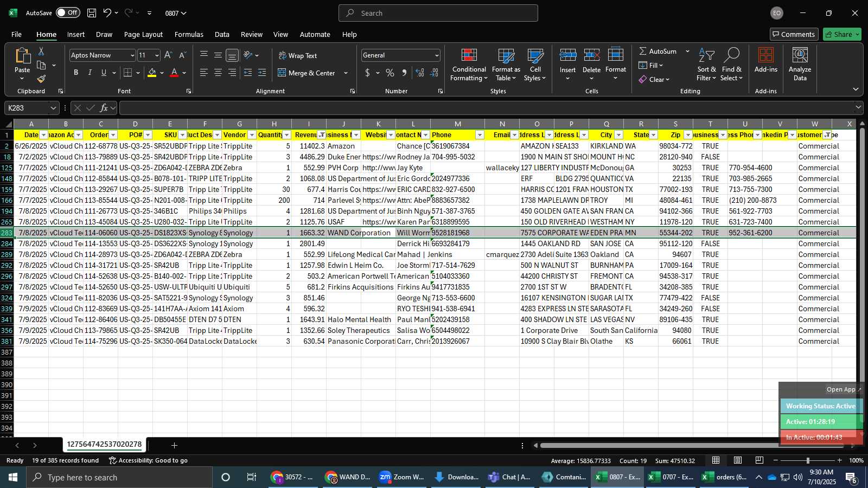The width and height of the screenshot is (868, 488).
Task: Switch to Page Break Preview in status bar
Action: click(x=759, y=460)
